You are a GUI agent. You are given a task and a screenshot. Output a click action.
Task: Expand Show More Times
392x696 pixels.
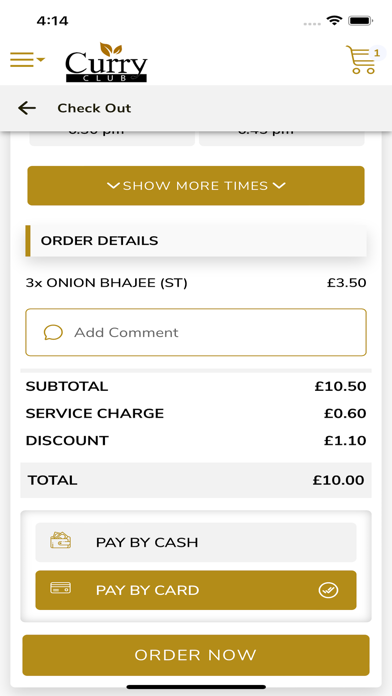pos(196,186)
